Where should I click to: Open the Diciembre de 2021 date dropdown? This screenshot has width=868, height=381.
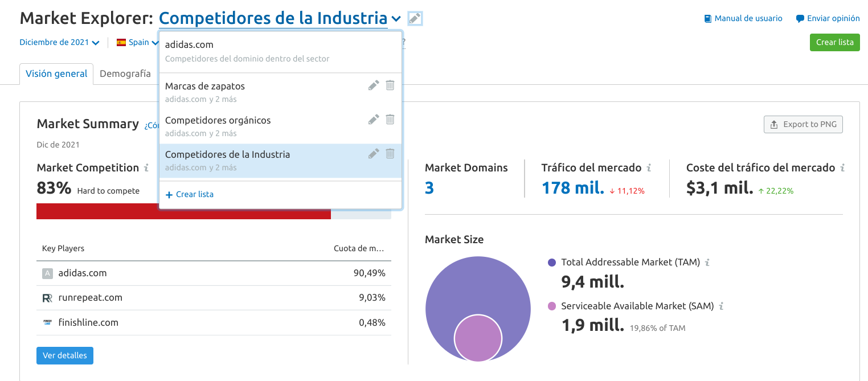[59, 42]
